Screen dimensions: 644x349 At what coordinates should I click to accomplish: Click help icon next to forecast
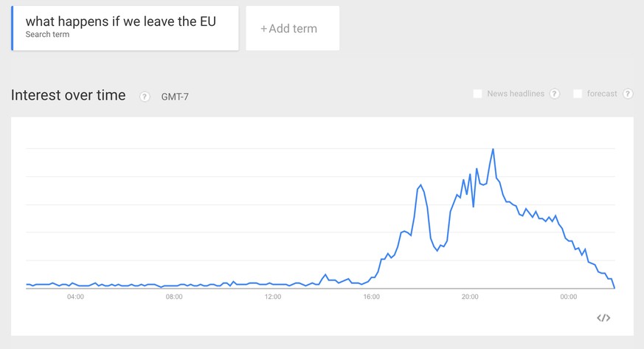click(x=628, y=94)
